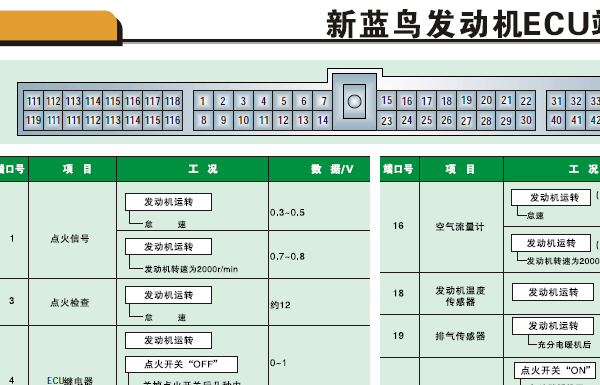The width and height of the screenshot is (600, 385).
Task: Select connector diagram pin 31
Action: (556, 101)
